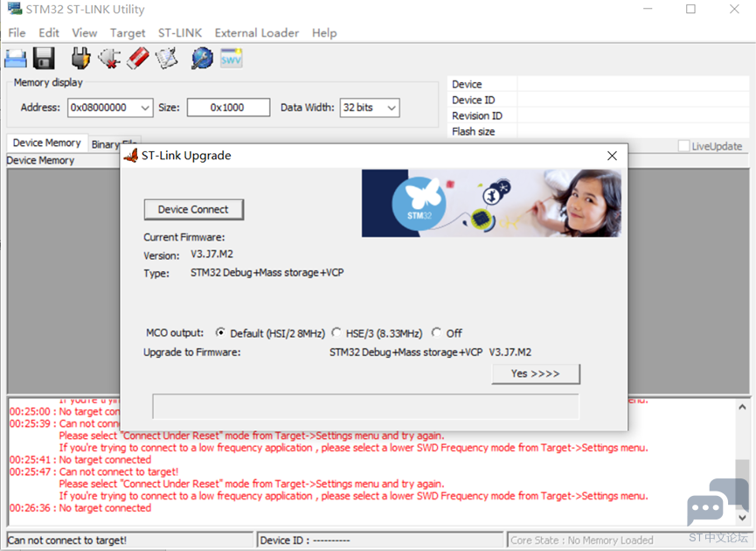Open the Target menu

point(128,32)
